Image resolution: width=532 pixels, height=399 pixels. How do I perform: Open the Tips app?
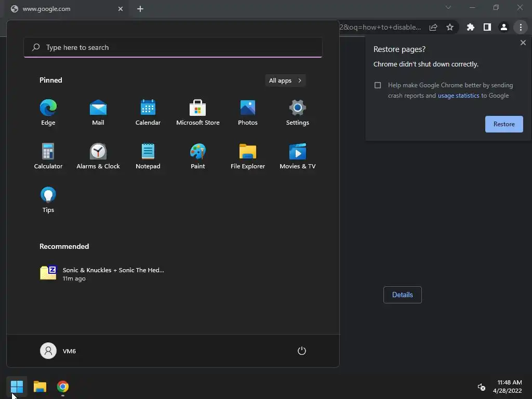(48, 199)
